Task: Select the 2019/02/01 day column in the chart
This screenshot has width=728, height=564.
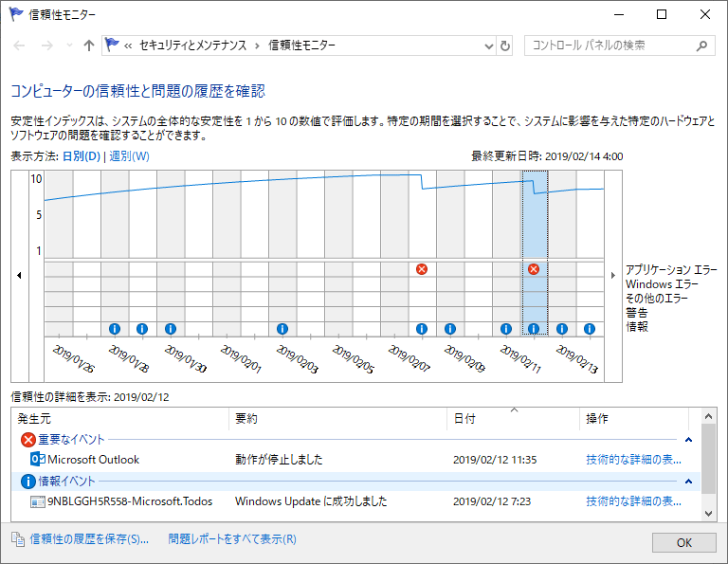Action: click(x=227, y=253)
